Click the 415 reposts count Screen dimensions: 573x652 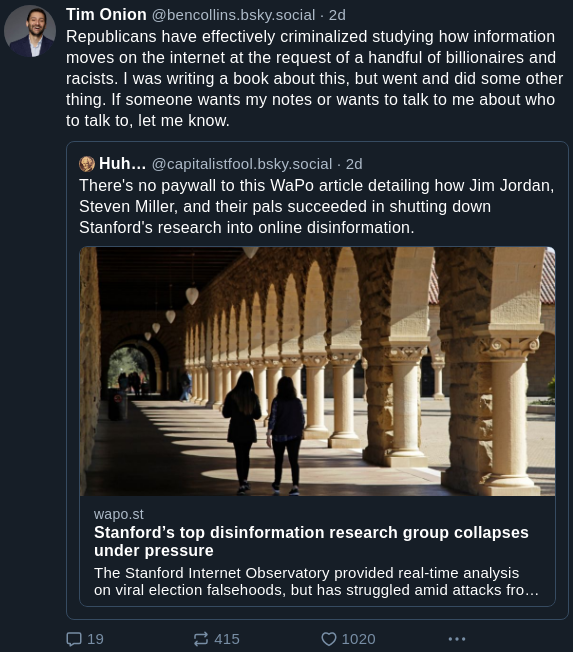coord(227,639)
